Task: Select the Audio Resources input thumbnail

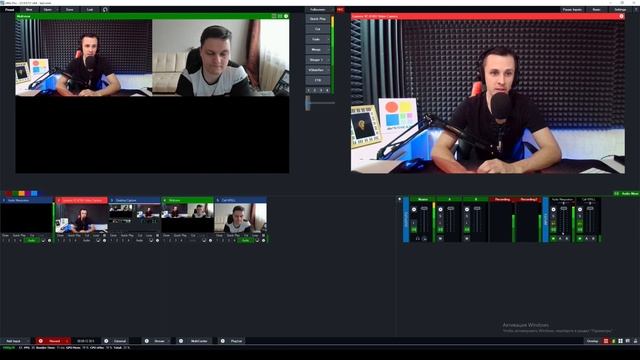Action: (26, 218)
